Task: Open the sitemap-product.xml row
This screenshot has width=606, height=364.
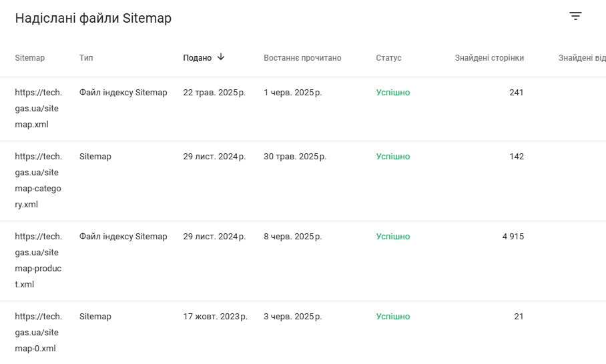Action: coord(303,261)
